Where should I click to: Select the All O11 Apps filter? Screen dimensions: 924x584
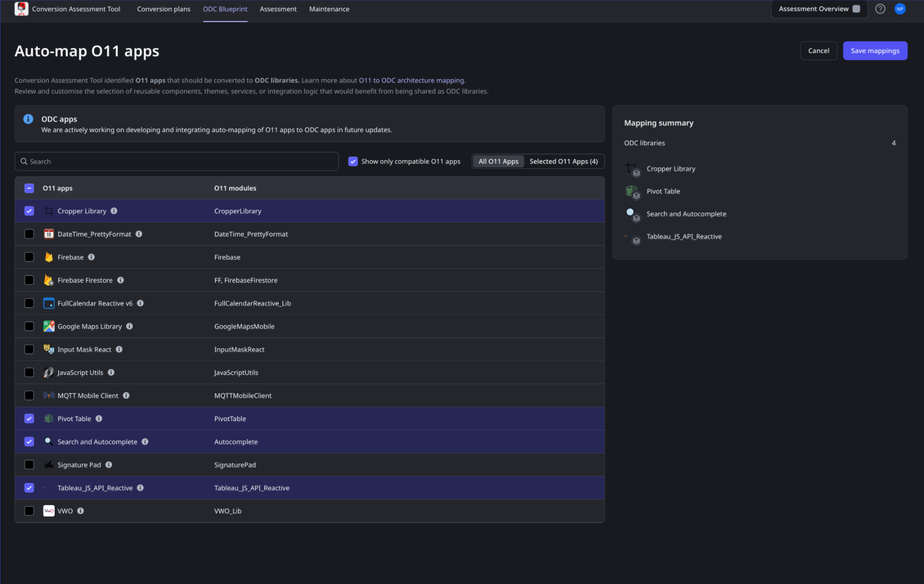[x=499, y=162]
